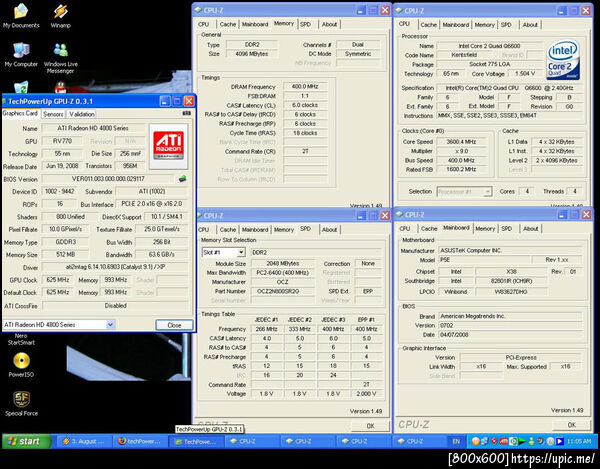Click the BIOS Brand 'American Megatrends Inc.' field
The height and width of the screenshot is (469, 600).
[x=510, y=316]
